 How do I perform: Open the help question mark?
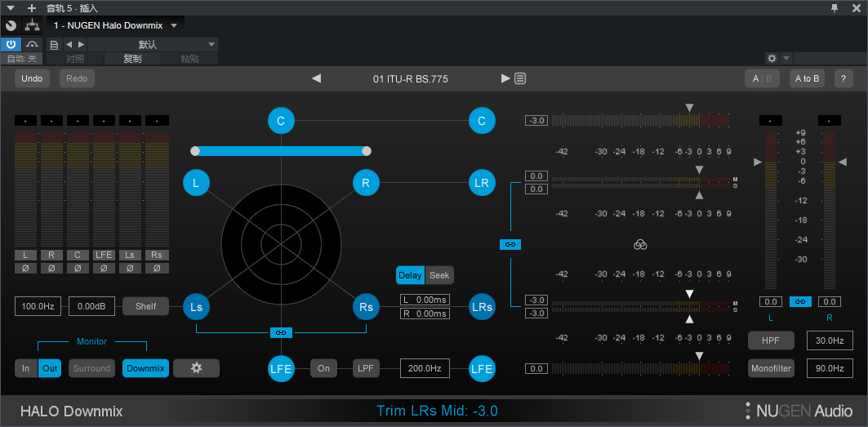[843, 78]
